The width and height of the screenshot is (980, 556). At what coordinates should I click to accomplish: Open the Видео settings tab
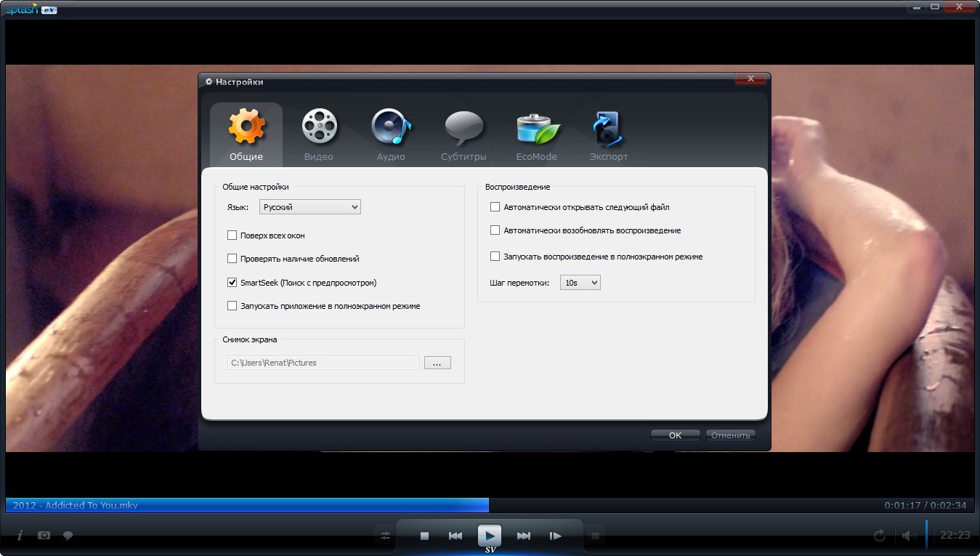pos(319,134)
